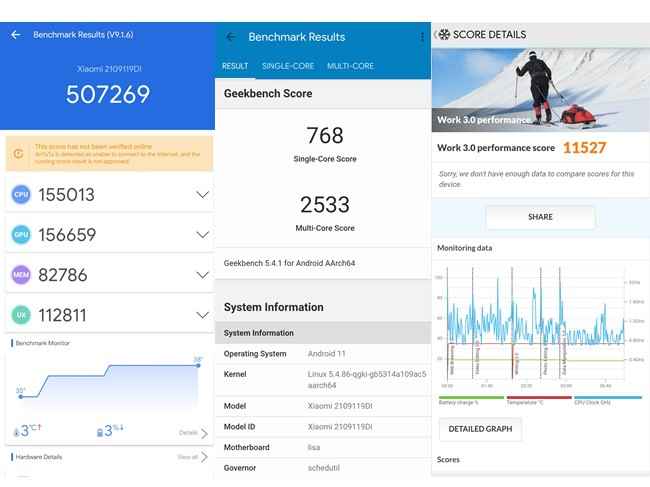The width and height of the screenshot is (650, 487).
Task: Tap the Geekbench back arrow
Action: pyautogui.click(x=230, y=37)
